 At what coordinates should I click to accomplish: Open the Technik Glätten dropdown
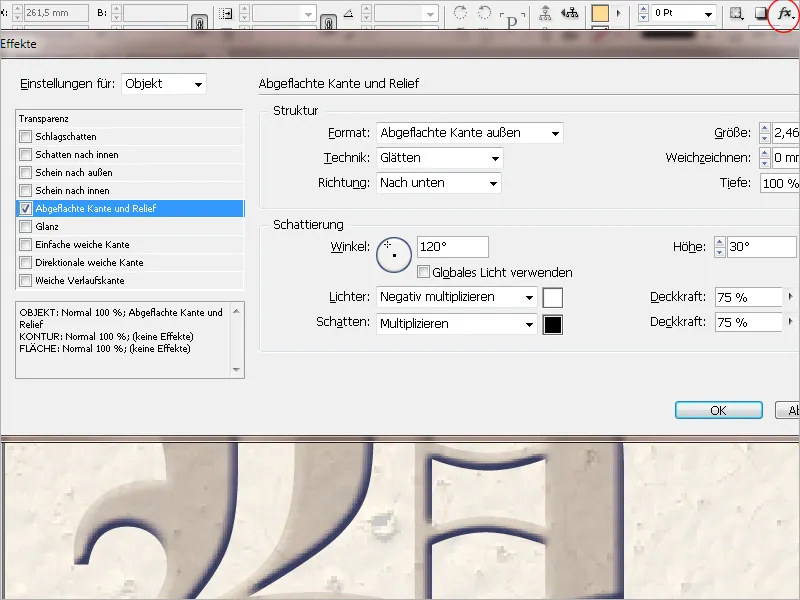pos(439,158)
